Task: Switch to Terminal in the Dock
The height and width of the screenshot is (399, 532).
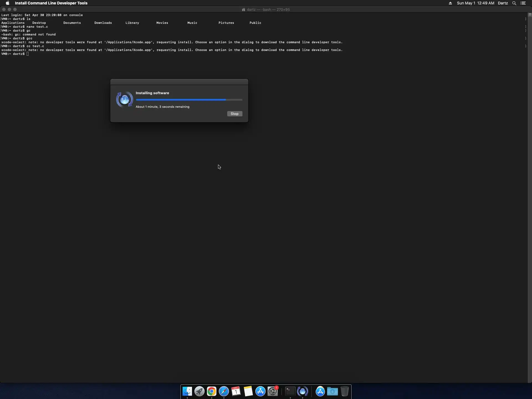Action: [x=290, y=391]
